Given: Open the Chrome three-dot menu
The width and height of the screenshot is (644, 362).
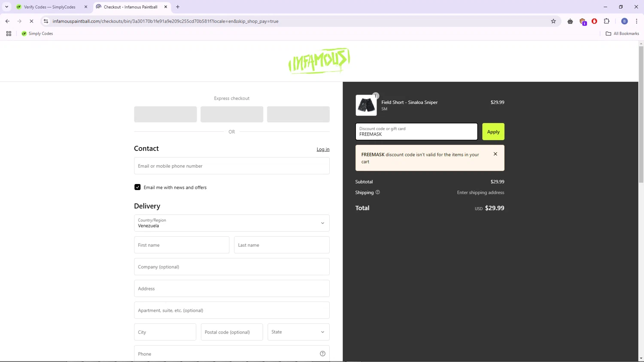Looking at the screenshot, I should 636,21.
